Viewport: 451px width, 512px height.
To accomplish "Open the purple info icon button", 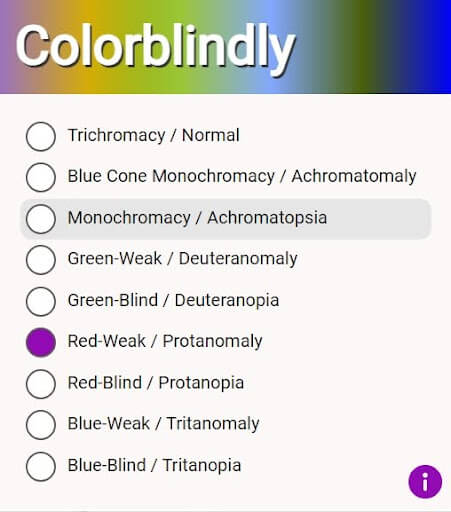I will pos(425,482).
